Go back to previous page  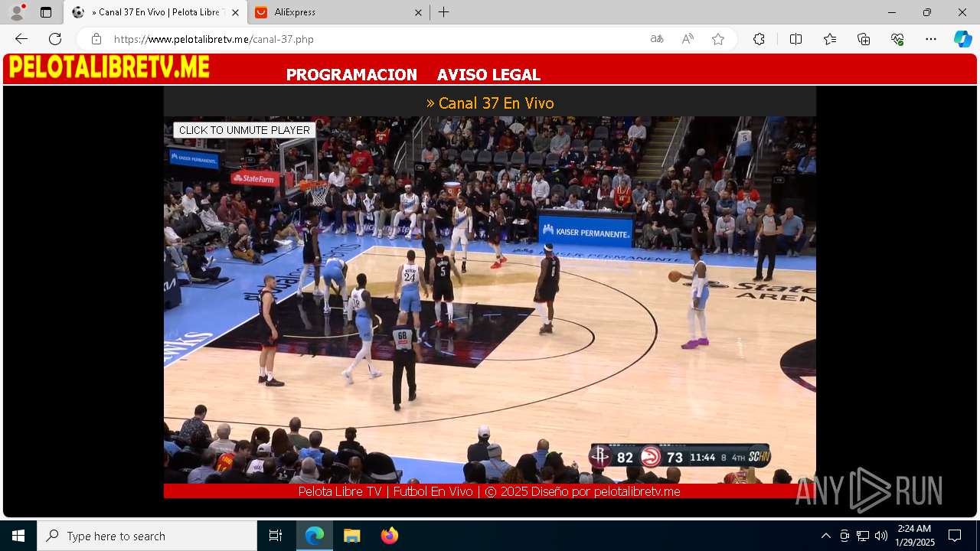click(21, 39)
